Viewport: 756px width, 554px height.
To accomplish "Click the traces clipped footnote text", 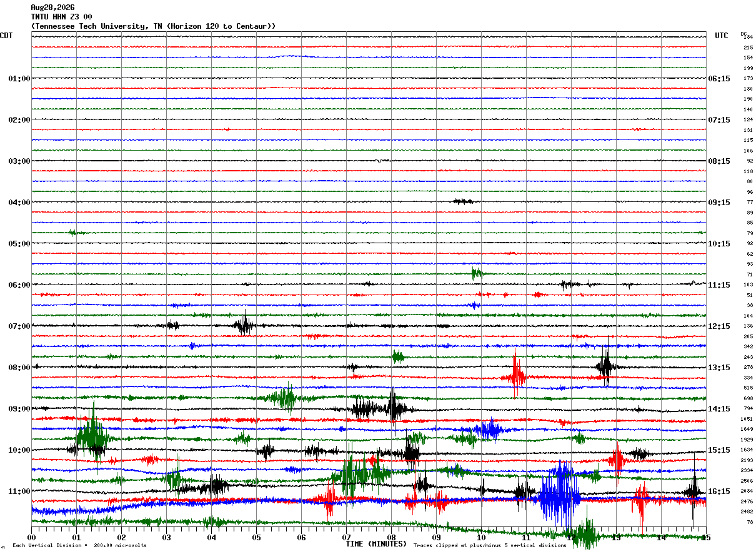I will pos(490,545).
